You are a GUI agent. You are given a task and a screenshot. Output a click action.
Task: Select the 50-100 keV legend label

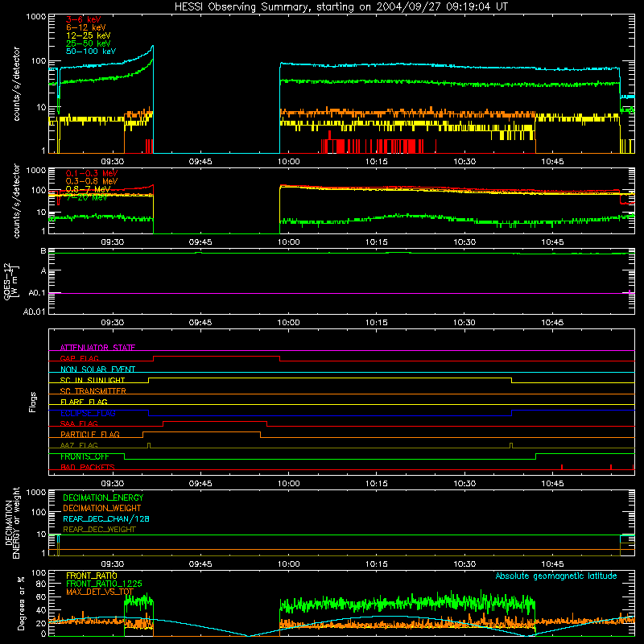point(91,52)
